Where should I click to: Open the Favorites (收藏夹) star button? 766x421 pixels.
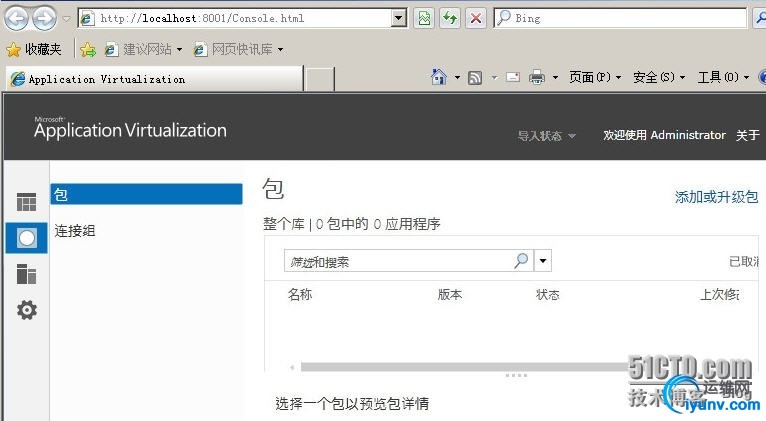point(34,49)
